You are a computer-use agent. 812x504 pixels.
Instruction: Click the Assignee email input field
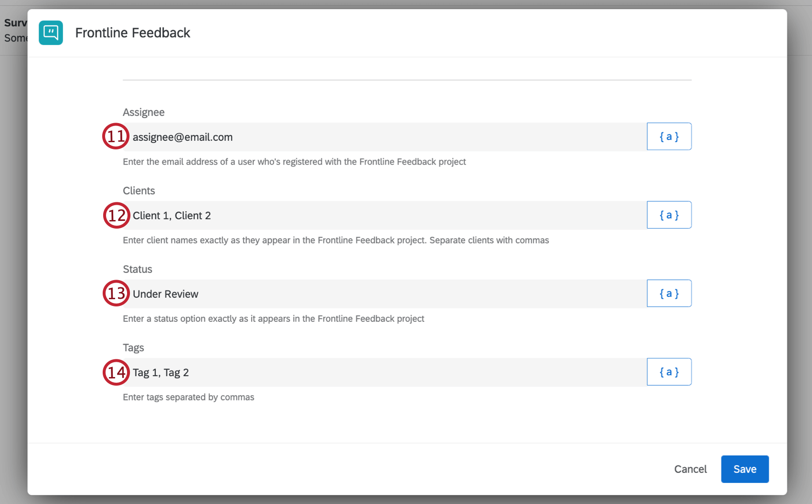[x=334, y=136]
